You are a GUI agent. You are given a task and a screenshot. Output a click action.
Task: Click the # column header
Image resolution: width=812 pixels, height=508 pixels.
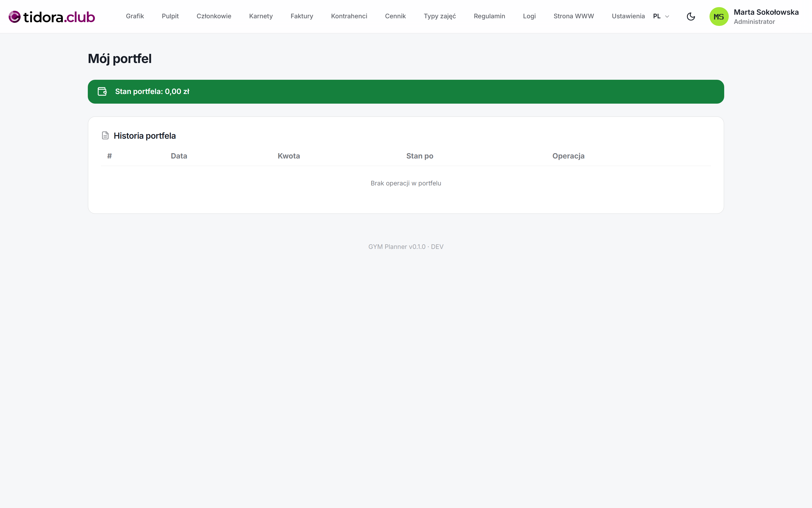click(x=109, y=156)
